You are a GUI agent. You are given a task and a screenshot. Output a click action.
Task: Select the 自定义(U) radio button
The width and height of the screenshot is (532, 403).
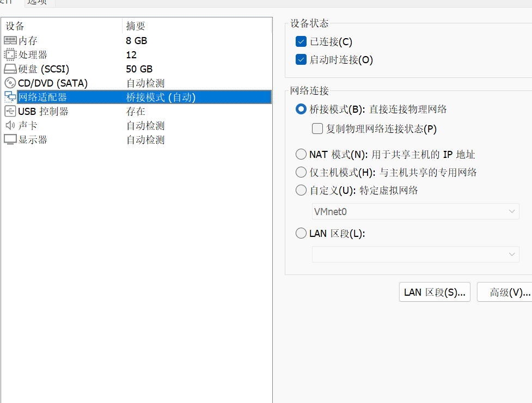coord(301,190)
